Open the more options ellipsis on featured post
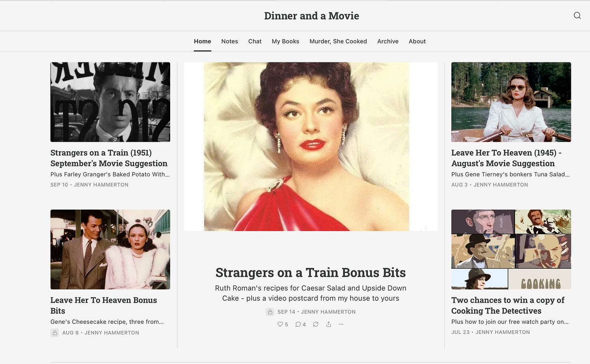Viewport: 590px width, 364px height. pos(341,324)
